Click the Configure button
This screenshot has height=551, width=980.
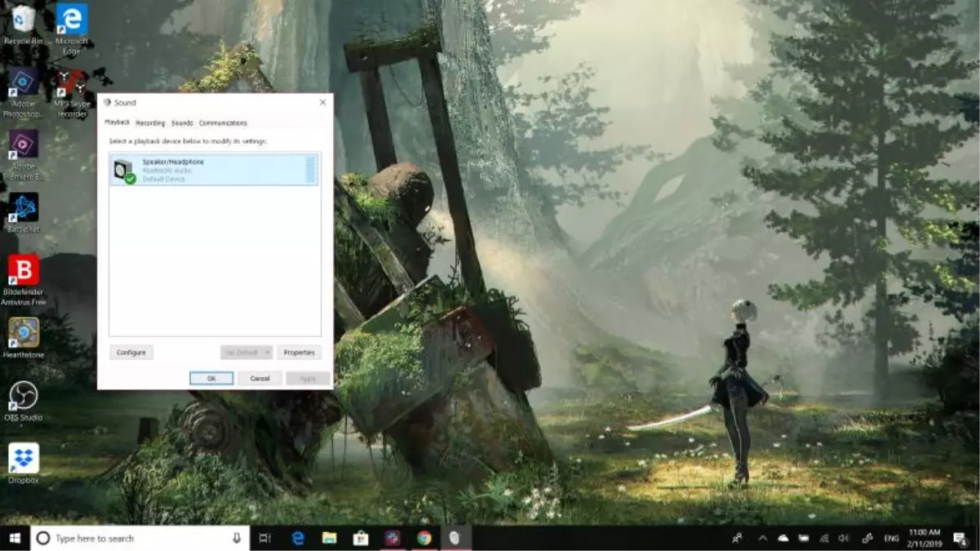[130, 352]
